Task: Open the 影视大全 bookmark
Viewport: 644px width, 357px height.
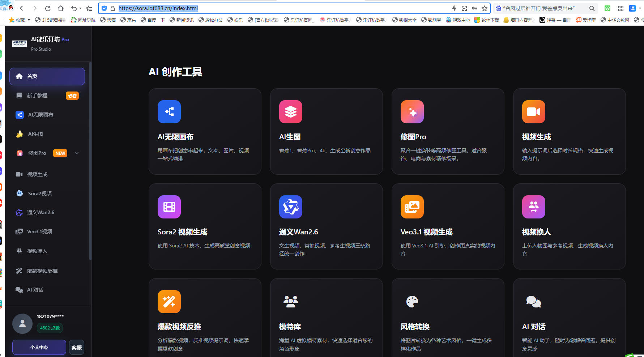Action: tap(404, 20)
